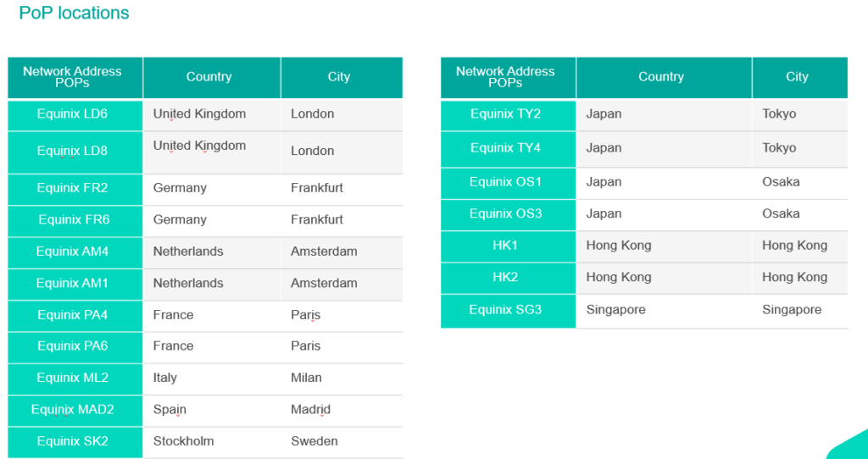Screen dimensions: 868x459
Task: Select the Equinix TY2 cell
Action: coord(509,115)
